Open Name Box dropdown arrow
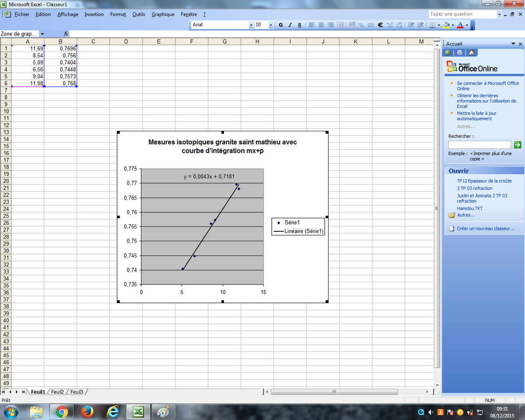Screen dimensions: 525x420 pos(42,34)
